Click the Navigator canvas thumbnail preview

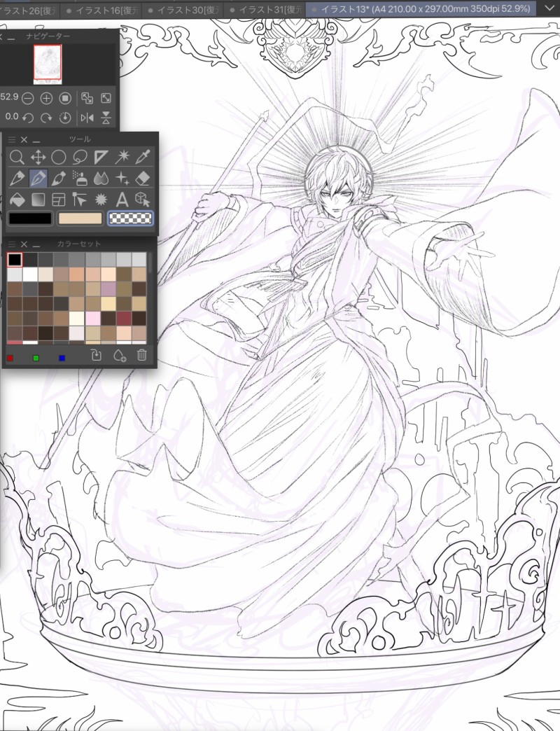48,64
